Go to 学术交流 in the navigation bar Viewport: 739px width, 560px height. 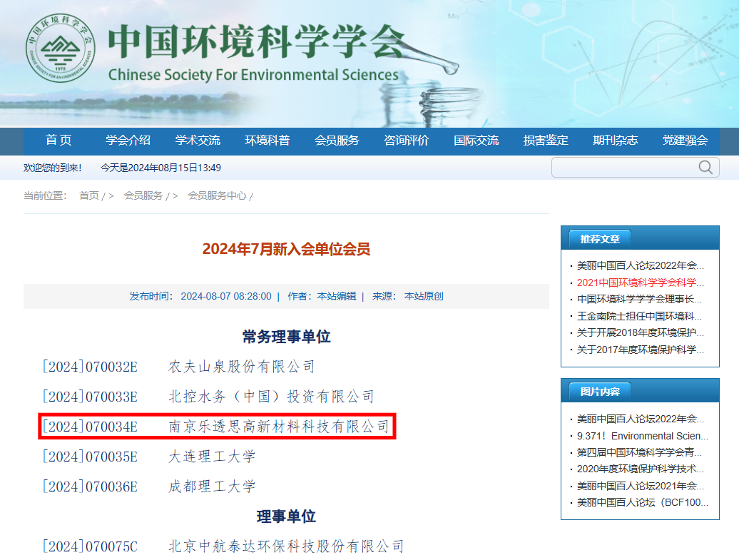point(198,140)
